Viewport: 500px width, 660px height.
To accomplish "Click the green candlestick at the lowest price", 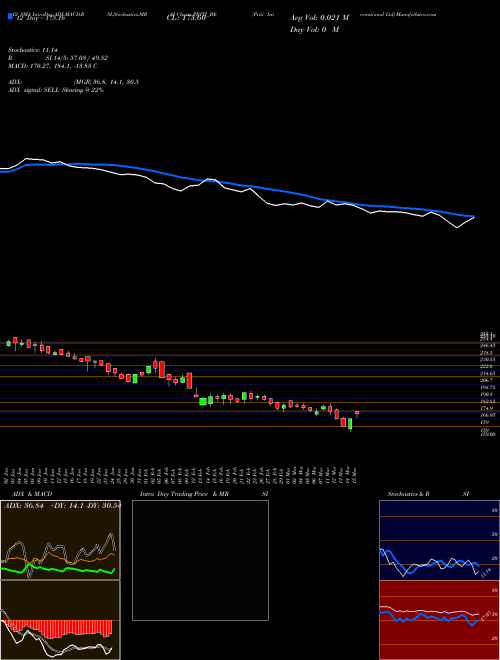I will [350, 424].
